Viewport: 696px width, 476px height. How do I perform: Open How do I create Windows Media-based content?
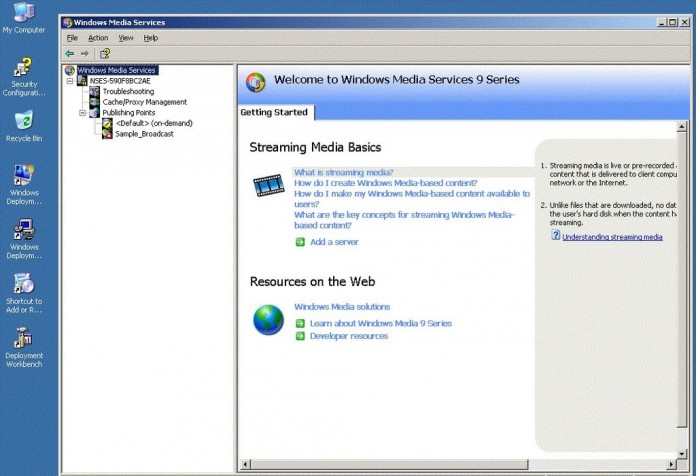click(386, 183)
